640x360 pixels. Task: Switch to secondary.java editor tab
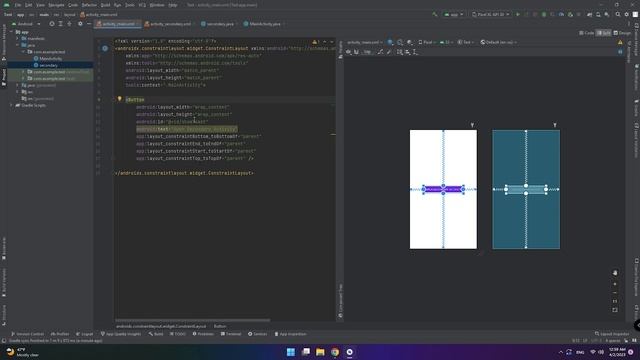[218, 24]
